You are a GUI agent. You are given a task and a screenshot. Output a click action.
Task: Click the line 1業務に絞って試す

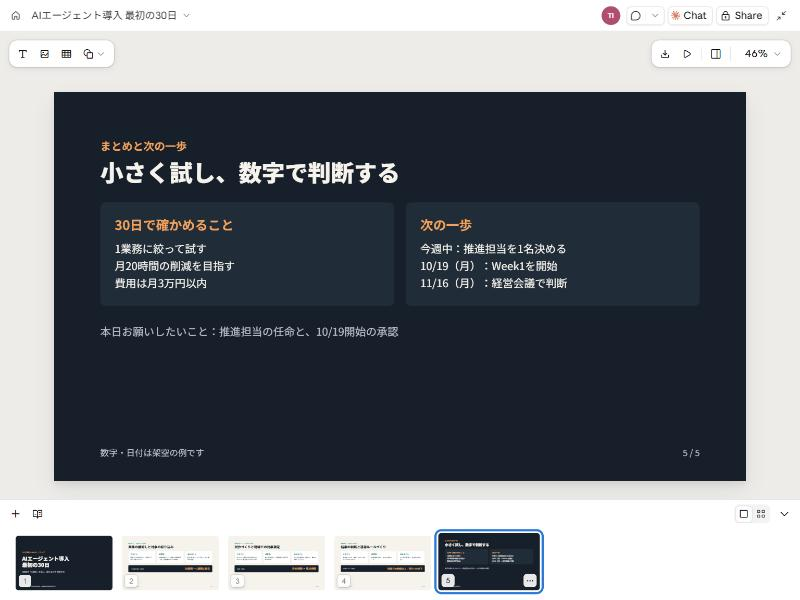click(x=160, y=248)
